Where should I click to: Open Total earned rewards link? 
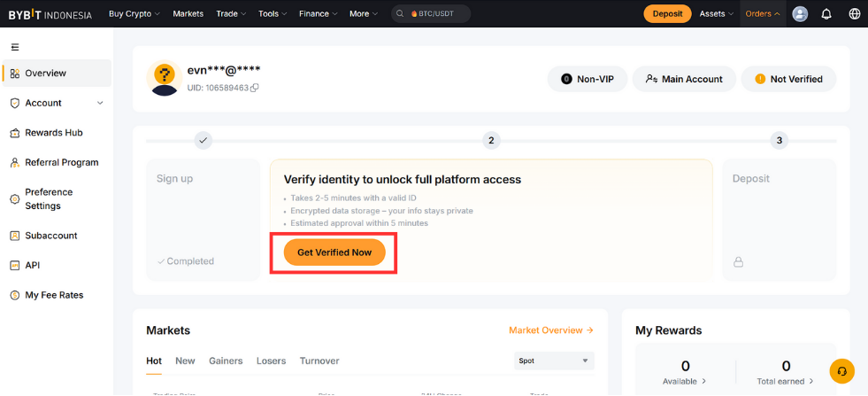pos(786,382)
